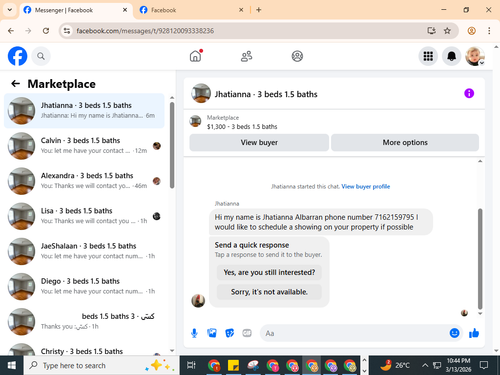
Task: Open the account profile picture menu
Action: coord(475,56)
